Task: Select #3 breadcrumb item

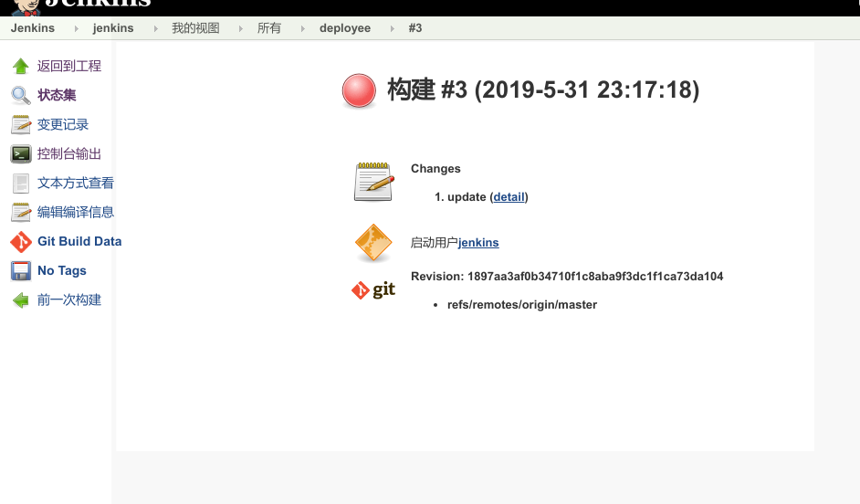Action: point(415,28)
